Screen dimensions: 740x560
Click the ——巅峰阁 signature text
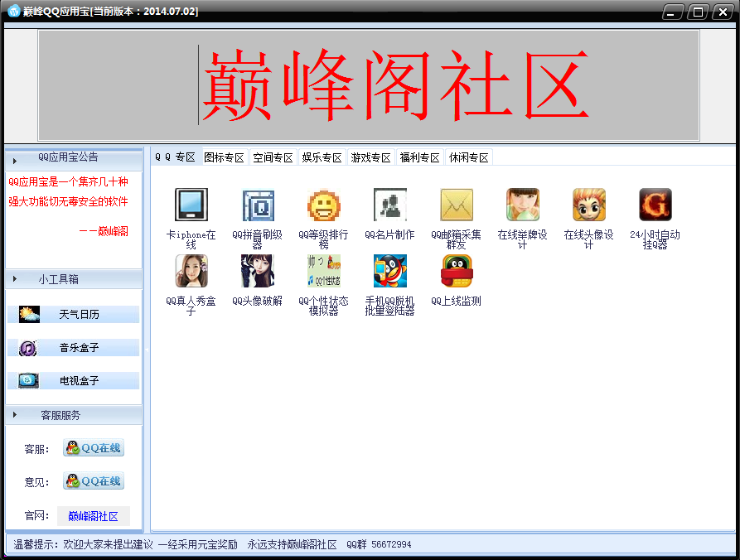tap(104, 231)
